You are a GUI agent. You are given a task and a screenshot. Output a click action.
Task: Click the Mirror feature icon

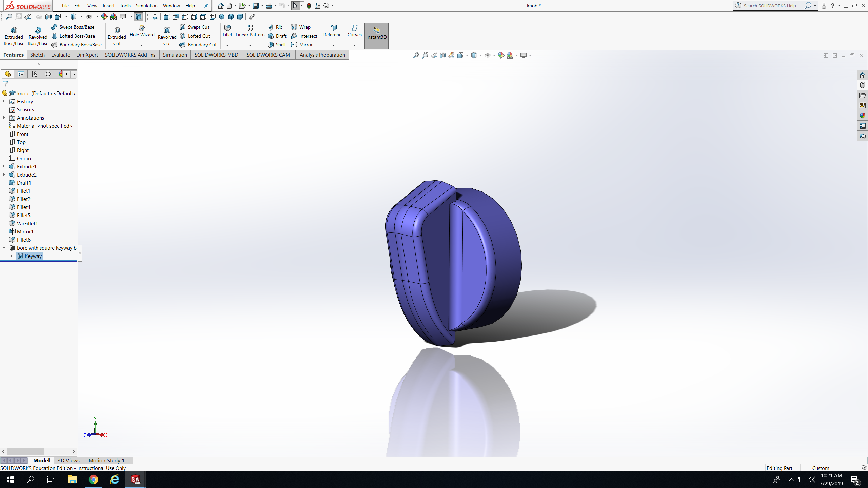302,45
